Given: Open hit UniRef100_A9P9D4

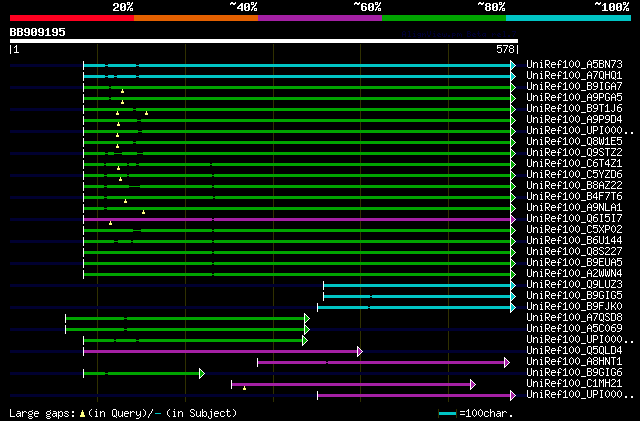Looking at the screenshot, I should (574, 120).
